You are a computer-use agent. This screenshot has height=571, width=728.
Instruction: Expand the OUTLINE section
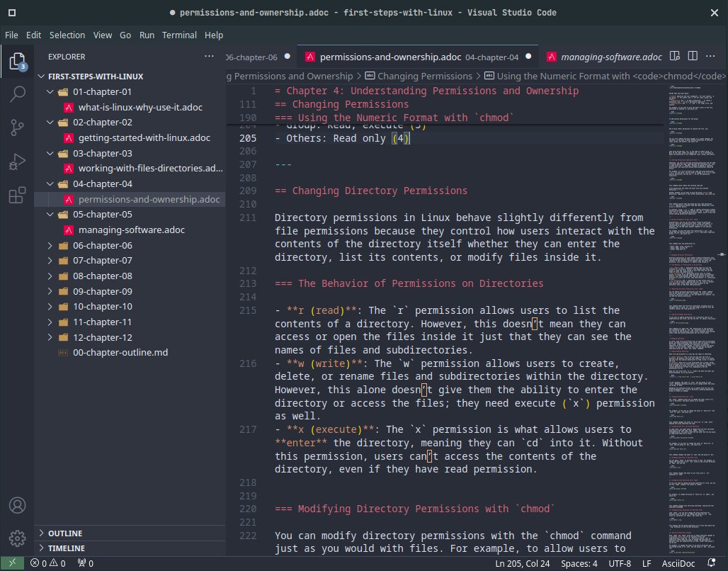[x=130, y=533]
